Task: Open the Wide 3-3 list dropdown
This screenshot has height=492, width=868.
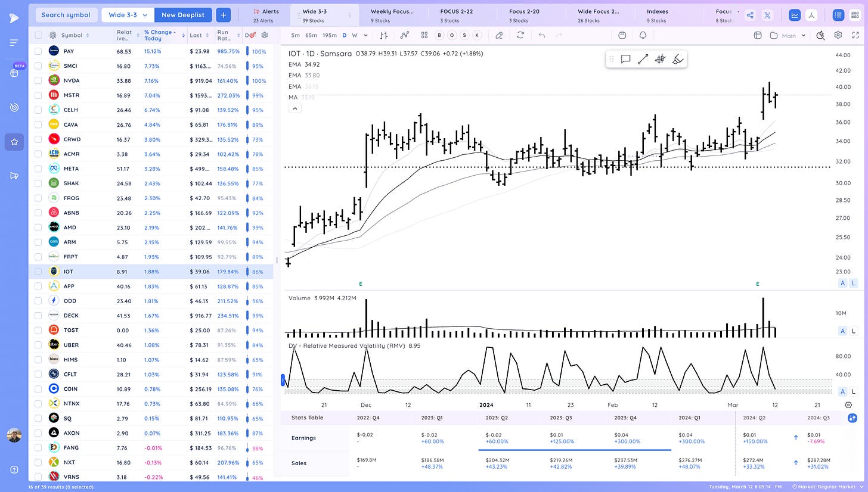Action: pyautogui.click(x=128, y=15)
